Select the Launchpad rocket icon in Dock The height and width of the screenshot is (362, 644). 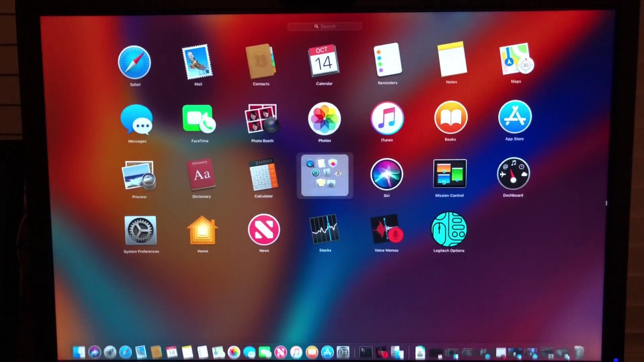pyautogui.click(x=110, y=352)
